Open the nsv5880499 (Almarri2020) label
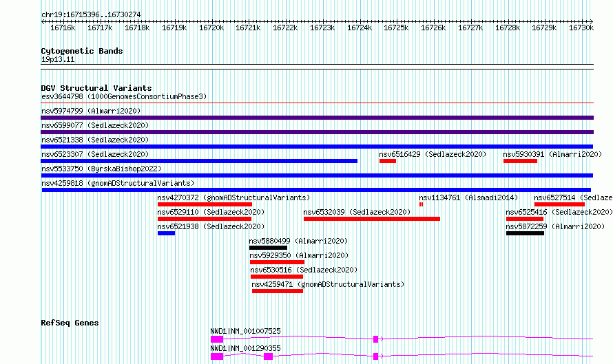The image size is (613, 364). 298,241
